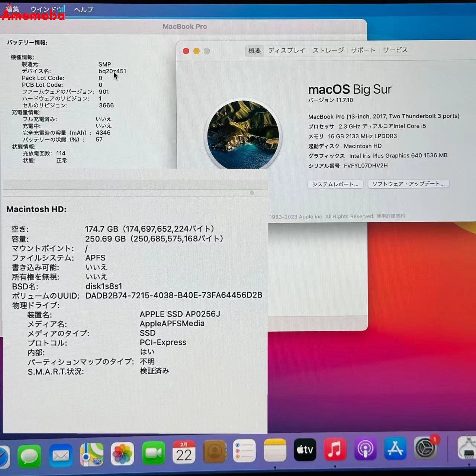Switch to the ディスプレイ tab
The height and width of the screenshot is (476, 476).
click(x=286, y=49)
